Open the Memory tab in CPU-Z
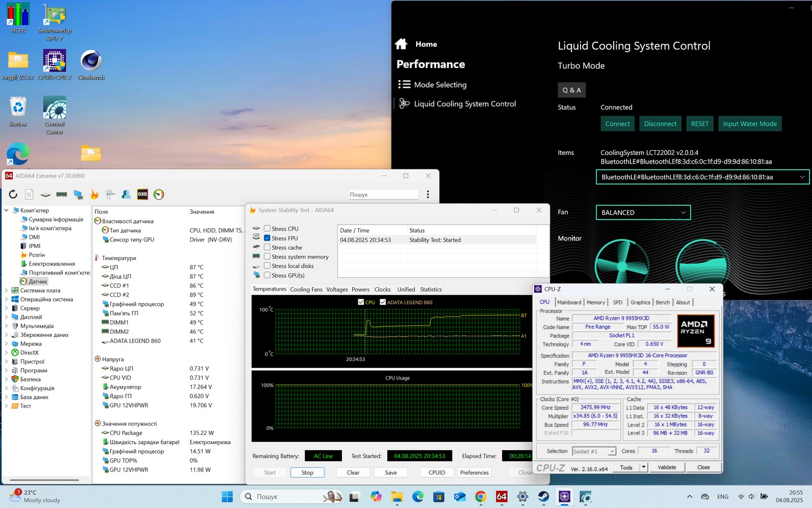 click(x=596, y=302)
